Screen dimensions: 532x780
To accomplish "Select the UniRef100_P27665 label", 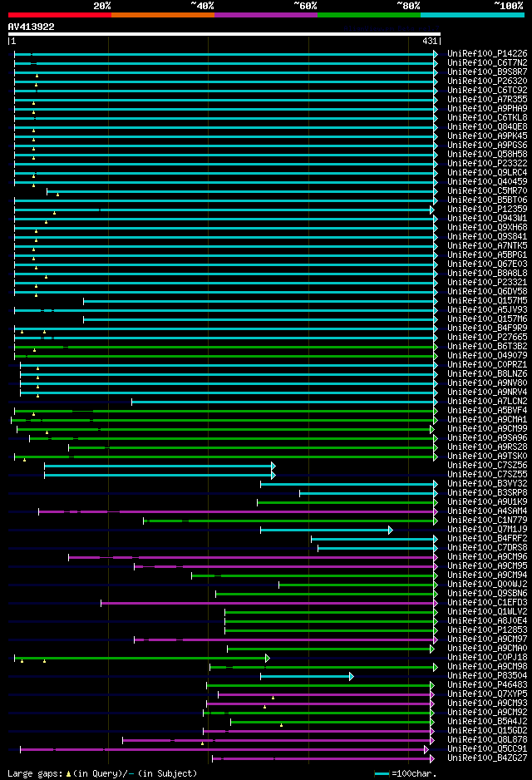I will pyautogui.click(x=487, y=338).
